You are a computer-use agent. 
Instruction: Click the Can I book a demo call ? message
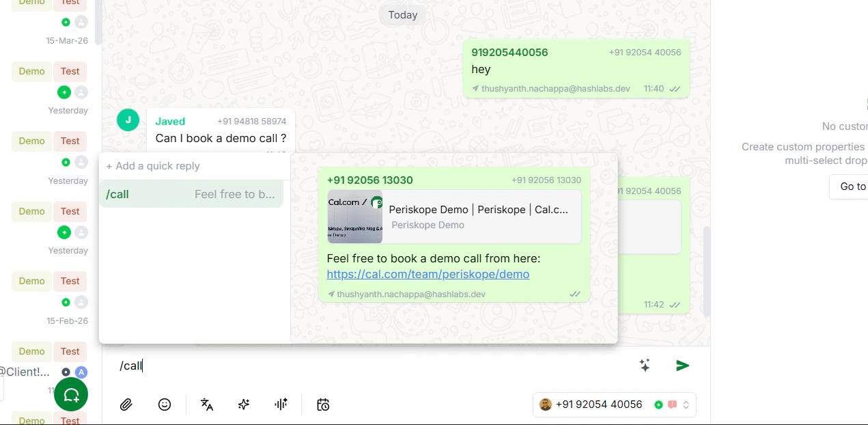click(x=221, y=138)
